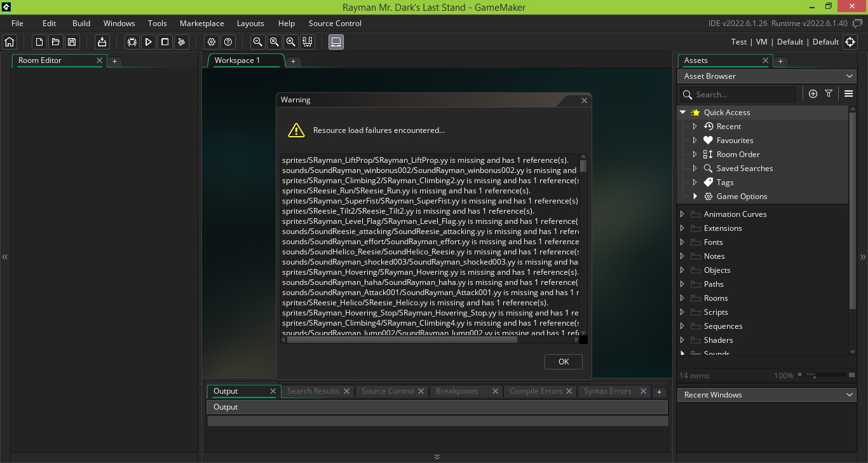Click the warning list horizontal scrollbar

click(402, 340)
